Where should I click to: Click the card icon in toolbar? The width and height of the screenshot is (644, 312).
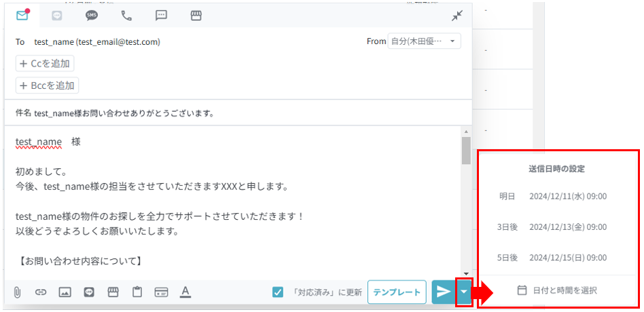(x=161, y=292)
